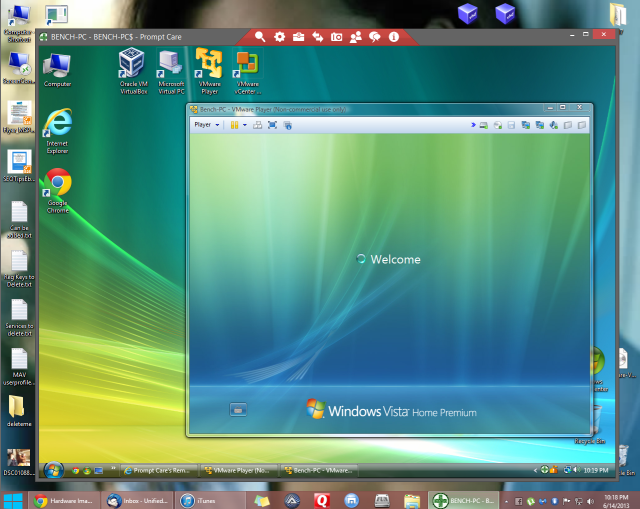640x509 pixels.
Task: Switch to Inbox - Unified... Thunderbird taskbar item
Action: click(137, 501)
